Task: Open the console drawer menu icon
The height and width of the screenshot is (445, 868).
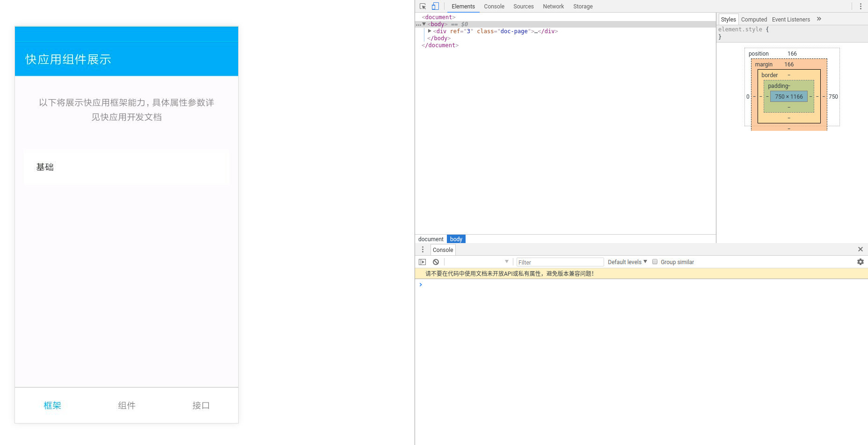Action: click(x=423, y=250)
